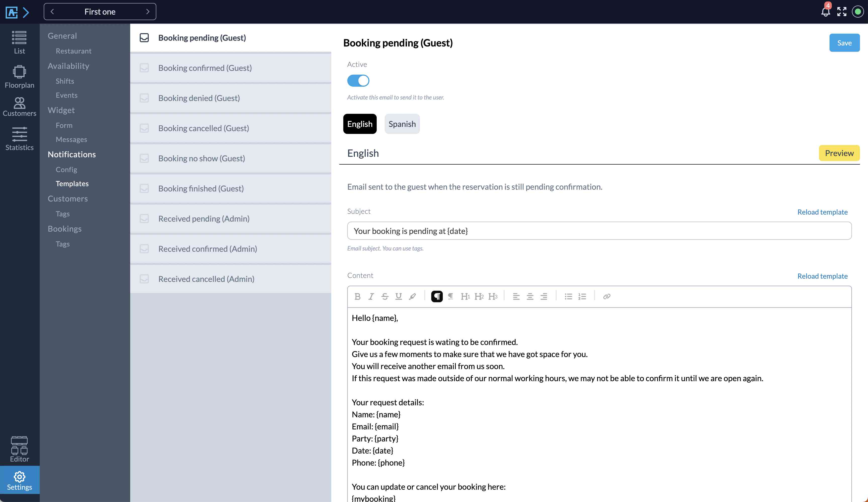Switch to the English language tab

360,124
